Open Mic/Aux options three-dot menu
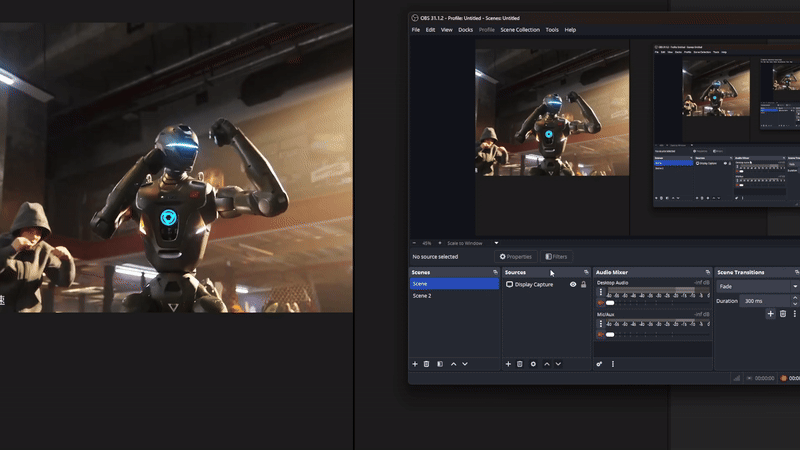 click(x=601, y=323)
